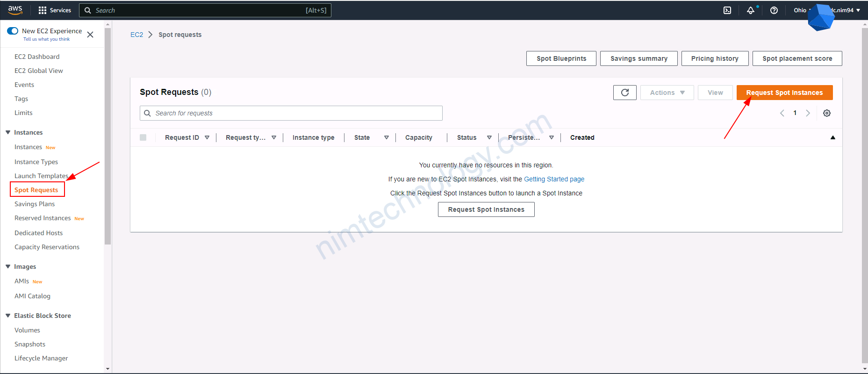Open Pricing history
This screenshot has height=374, width=868.
coord(715,58)
